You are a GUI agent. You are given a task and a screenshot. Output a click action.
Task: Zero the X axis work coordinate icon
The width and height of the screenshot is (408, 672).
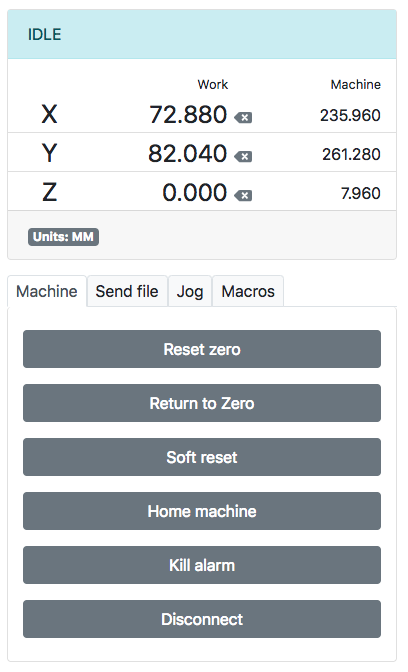pos(243,117)
